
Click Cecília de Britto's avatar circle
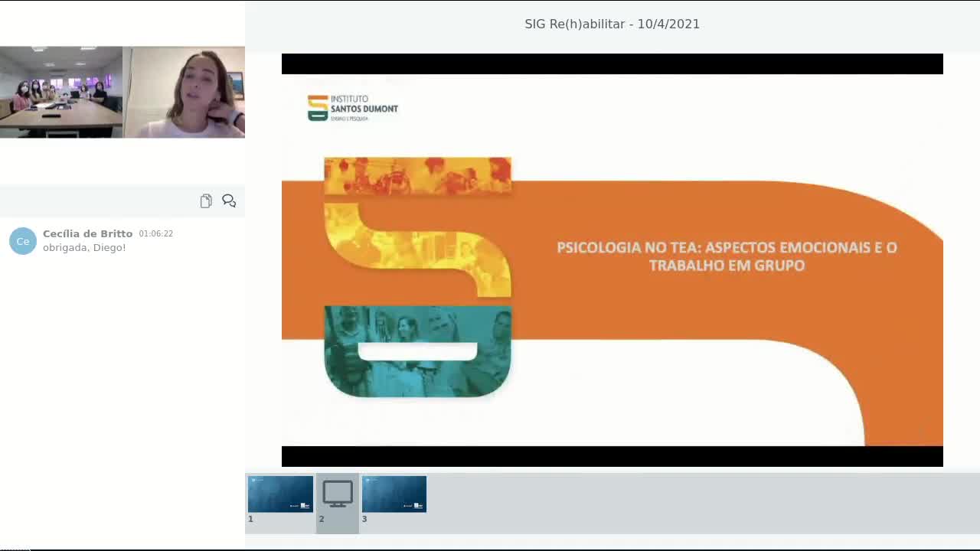pyautogui.click(x=23, y=241)
